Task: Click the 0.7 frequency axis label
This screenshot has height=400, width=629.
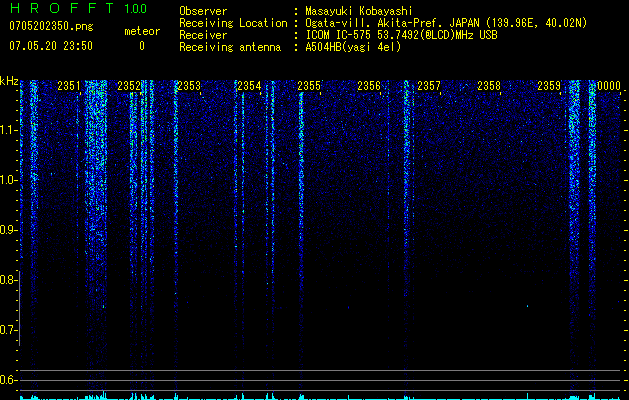Action: tap(9, 330)
